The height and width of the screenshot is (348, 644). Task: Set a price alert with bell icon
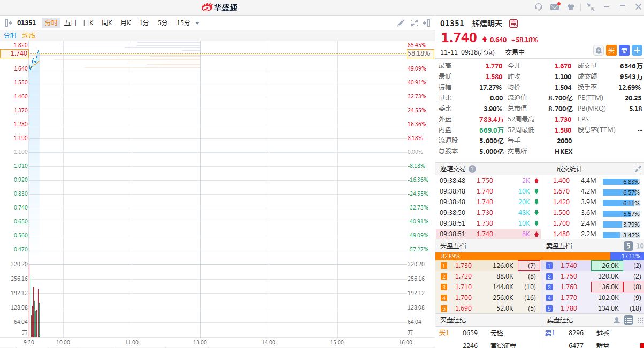tap(599, 50)
